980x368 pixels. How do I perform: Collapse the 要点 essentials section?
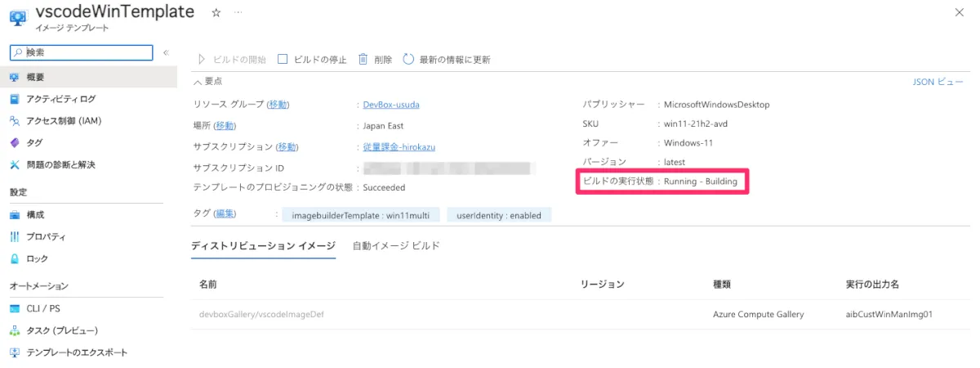[x=198, y=81]
